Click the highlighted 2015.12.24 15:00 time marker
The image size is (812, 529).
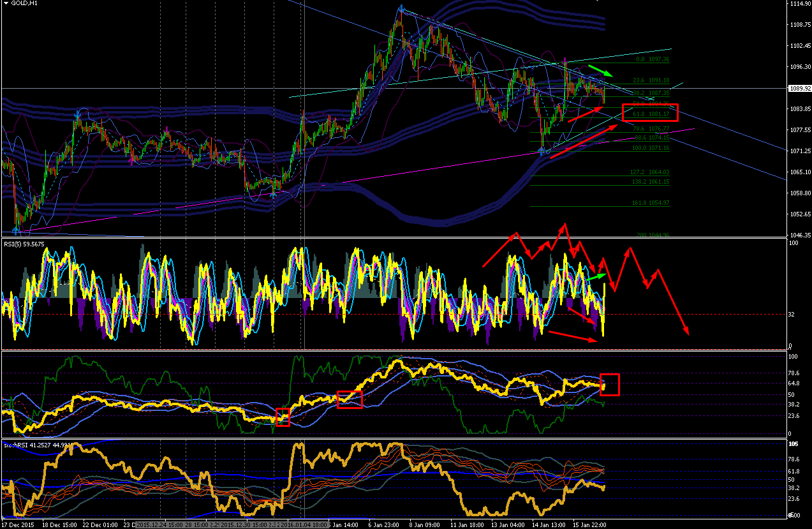pos(159,525)
